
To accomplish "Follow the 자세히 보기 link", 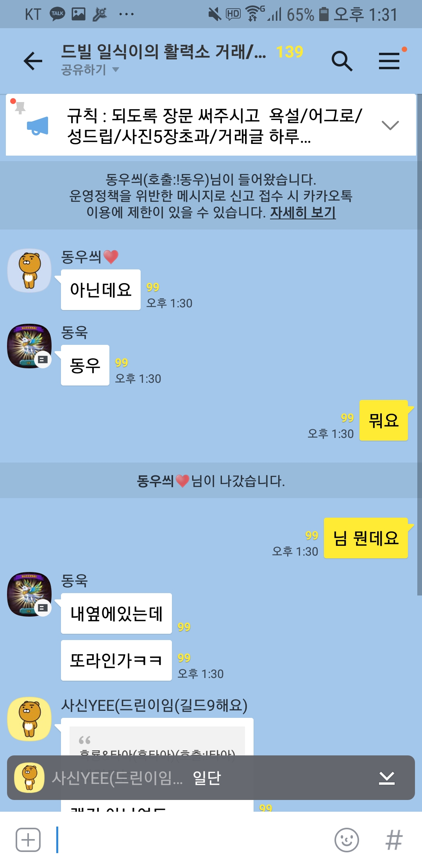I will (x=303, y=212).
